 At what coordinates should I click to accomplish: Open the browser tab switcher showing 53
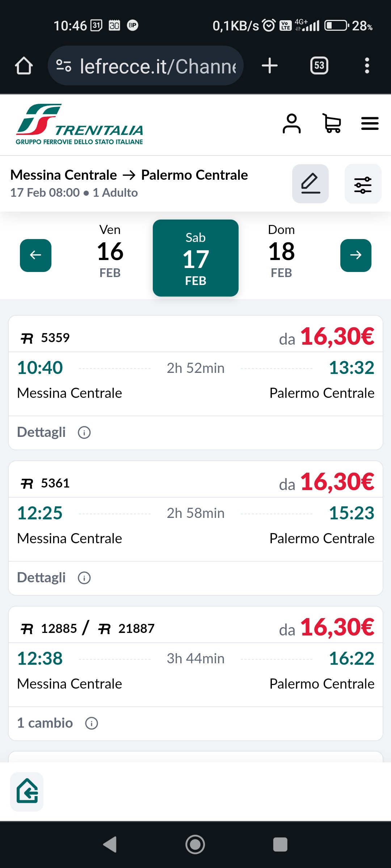click(319, 66)
